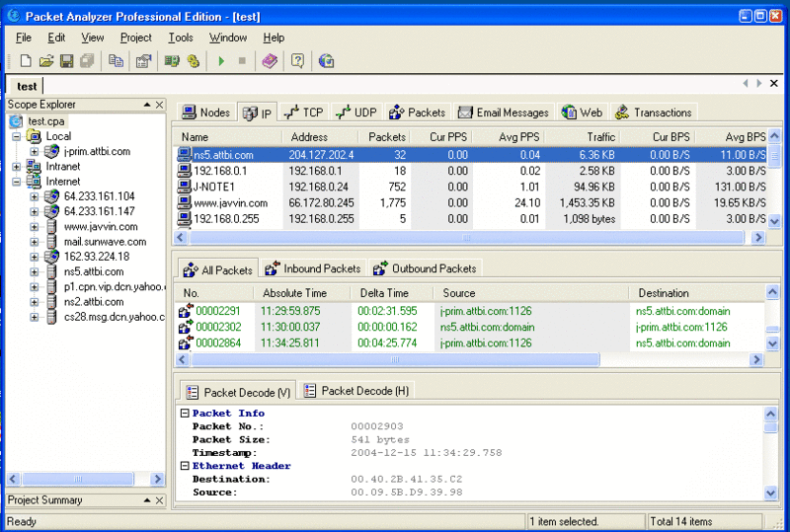790x532 pixels.
Task: Collapse the Packet Info section
Action: tap(185, 414)
